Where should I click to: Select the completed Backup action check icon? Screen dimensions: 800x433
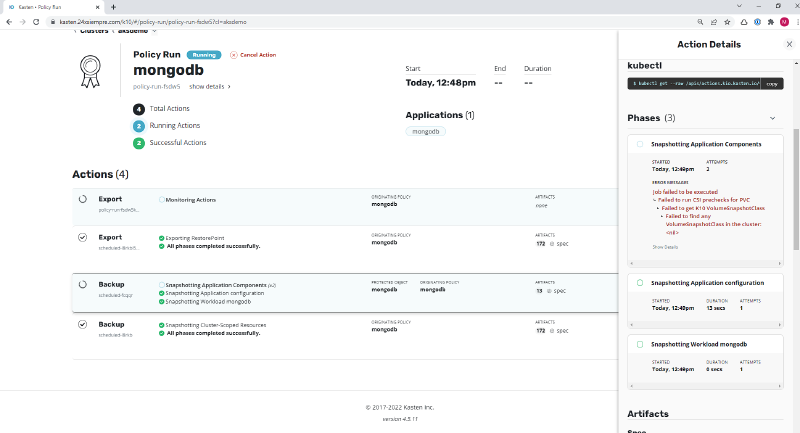tap(83, 324)
